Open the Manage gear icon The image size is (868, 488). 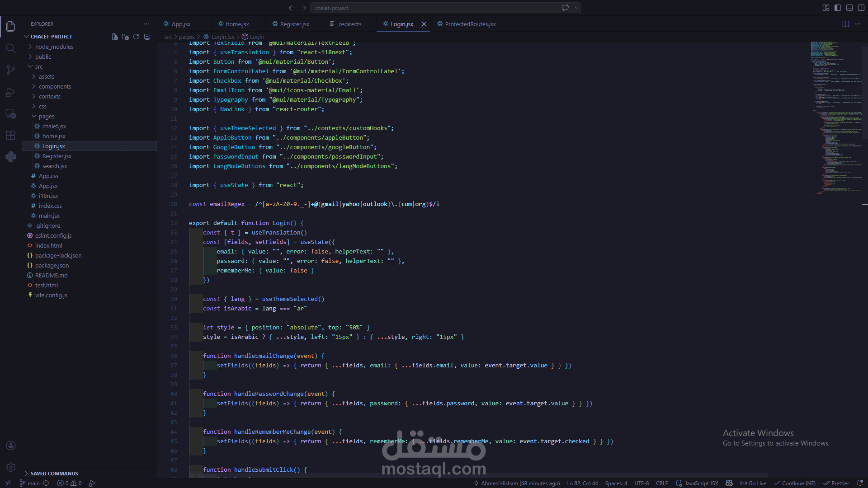[x=11, y=467]
